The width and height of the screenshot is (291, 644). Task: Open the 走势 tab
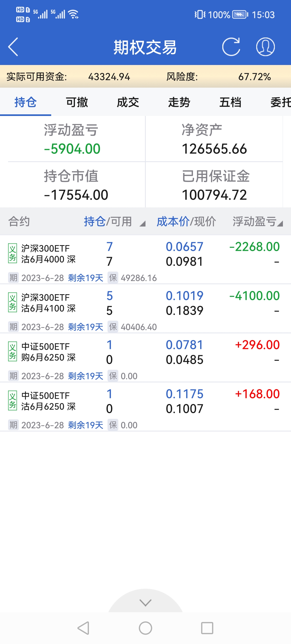point(179,102)
